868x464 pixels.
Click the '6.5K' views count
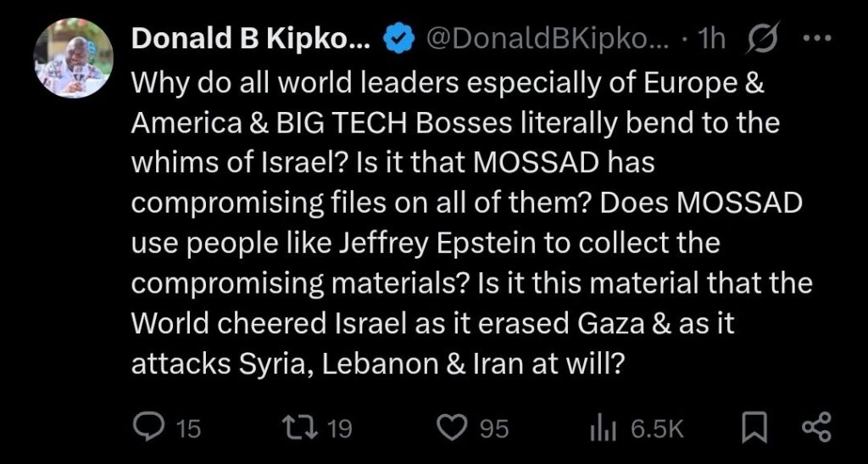pyautogui.click(x=658, y=428)
